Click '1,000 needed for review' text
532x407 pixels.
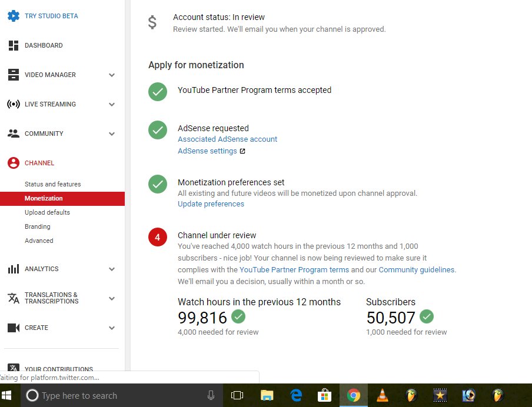coord(407,332)
